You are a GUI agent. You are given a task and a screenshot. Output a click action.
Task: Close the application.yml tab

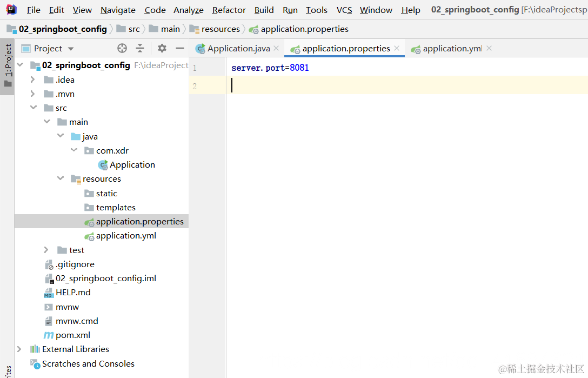pos(489,48)
